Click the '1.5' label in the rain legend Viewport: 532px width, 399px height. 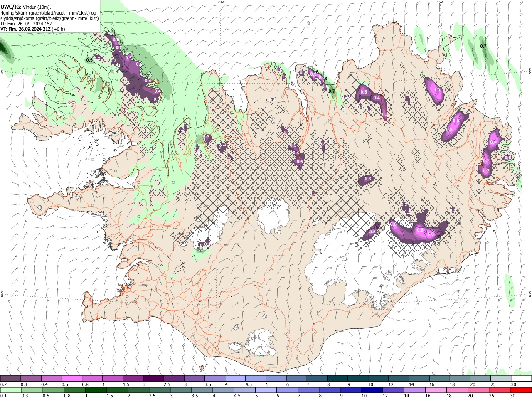110,396
